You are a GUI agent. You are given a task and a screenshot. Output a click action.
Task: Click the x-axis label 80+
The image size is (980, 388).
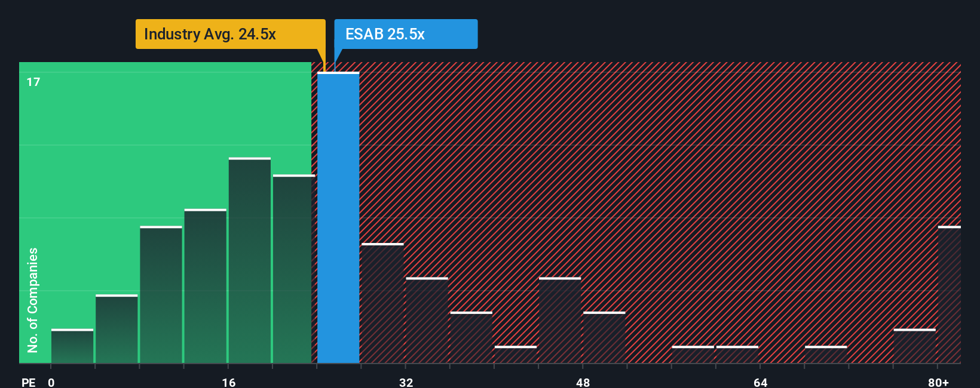coord(938,382)
